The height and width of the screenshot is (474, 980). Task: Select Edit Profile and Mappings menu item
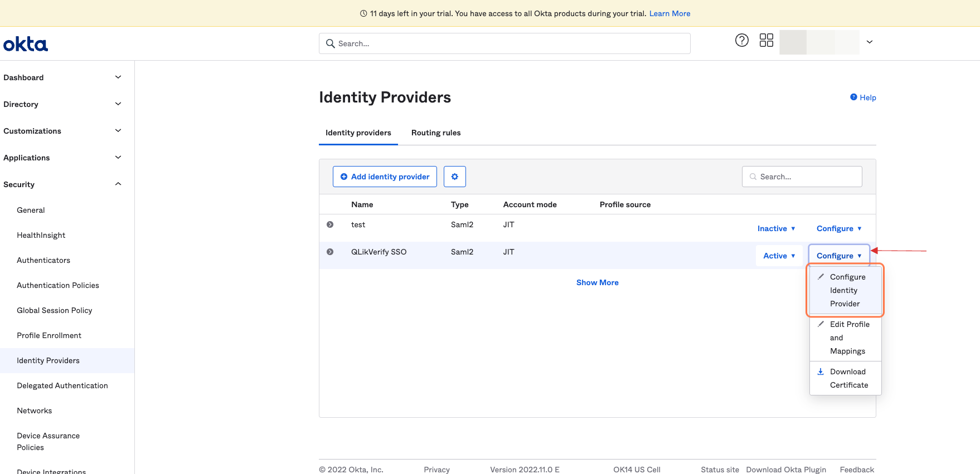(x=845, y=338)
